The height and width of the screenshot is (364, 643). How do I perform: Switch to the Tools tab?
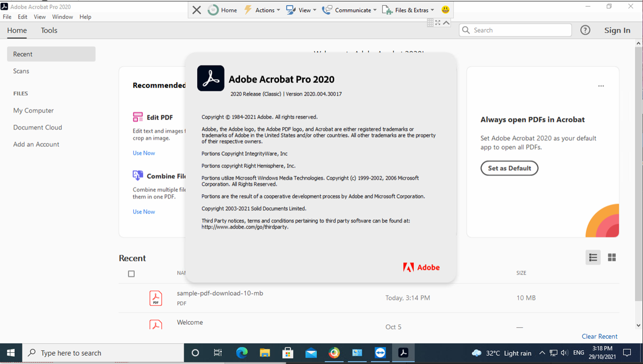pos(48,30)
